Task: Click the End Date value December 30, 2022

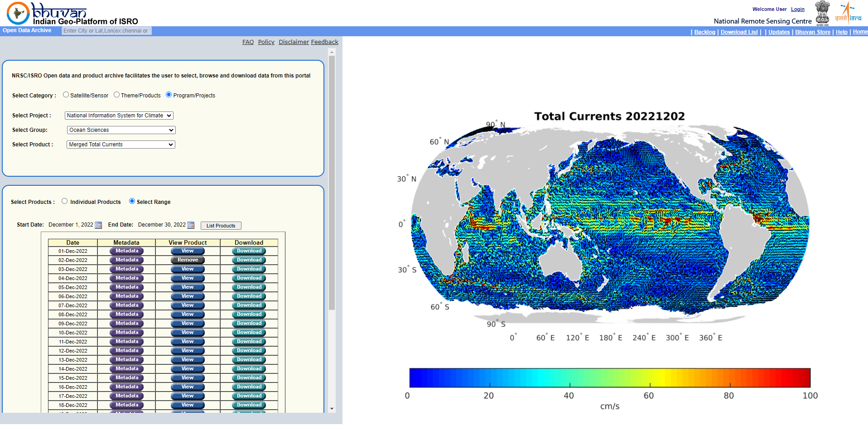Action: pos(162,225)
